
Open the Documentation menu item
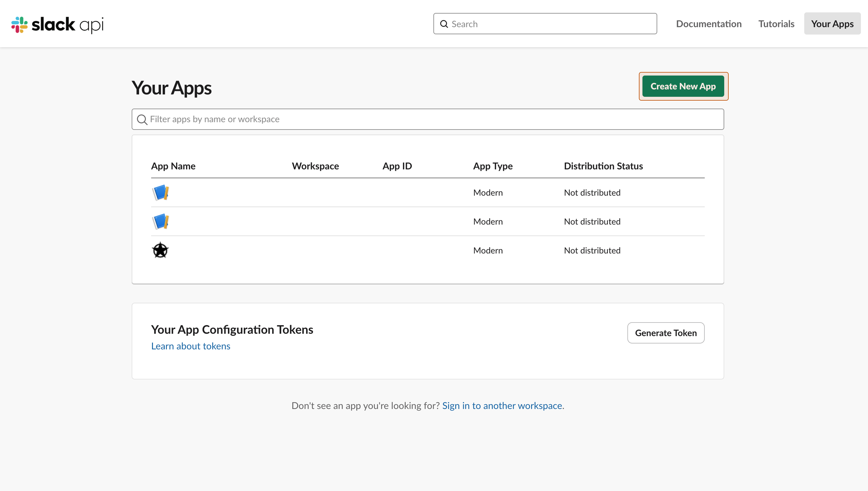click(709, 24)
